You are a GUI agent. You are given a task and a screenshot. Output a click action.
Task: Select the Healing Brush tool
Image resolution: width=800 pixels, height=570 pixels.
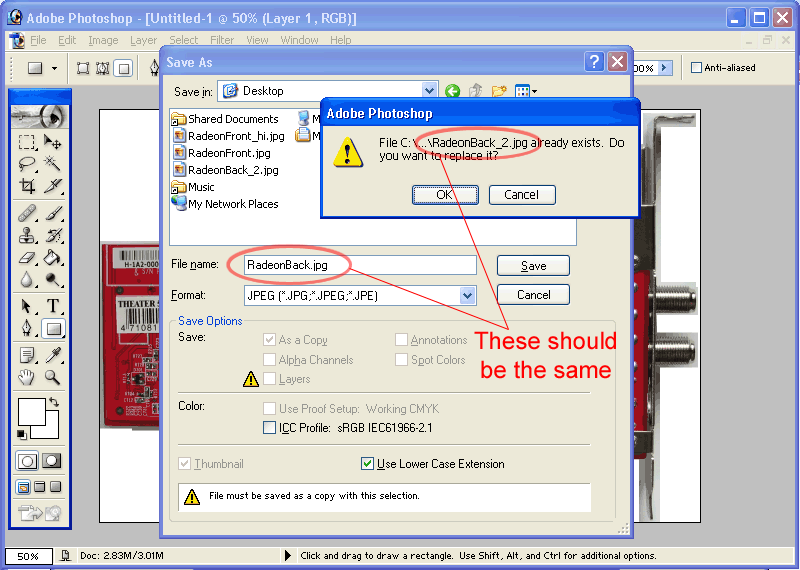click(x=27, y=212)
